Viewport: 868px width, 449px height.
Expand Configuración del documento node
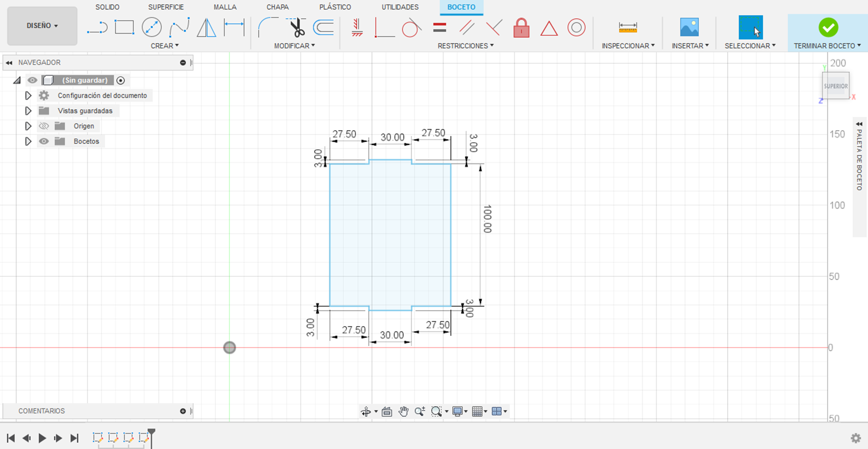[28, 95]
